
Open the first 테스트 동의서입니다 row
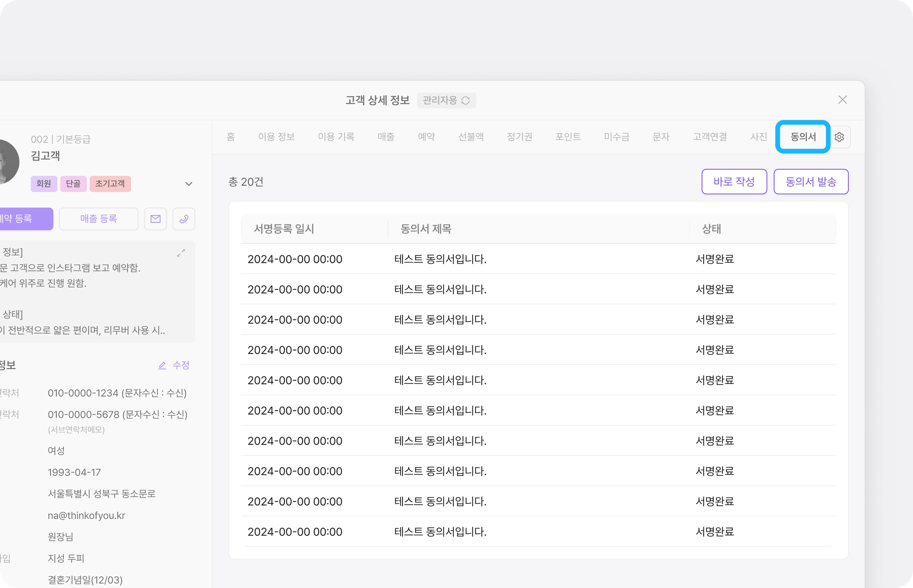(x=440, y=259)
